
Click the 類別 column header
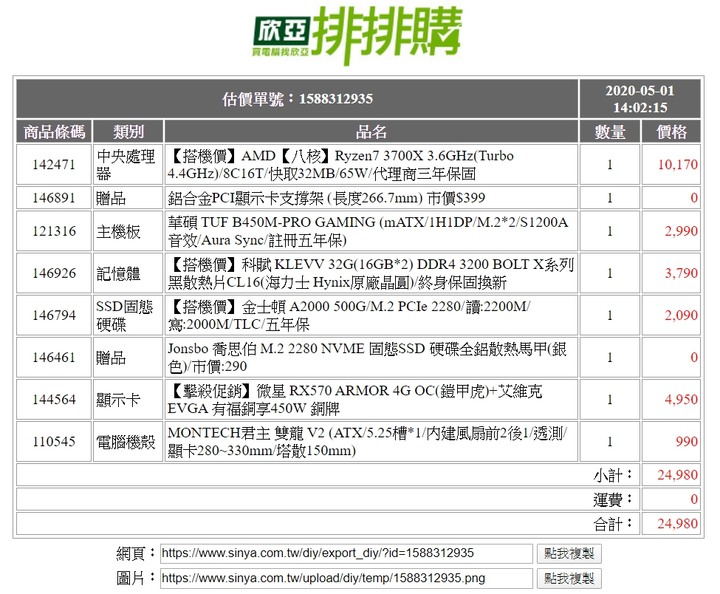[x=128, y=132]
